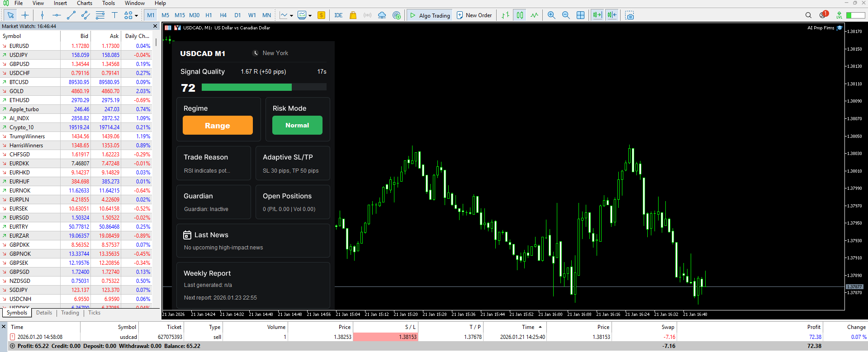Click the gold dollar sign toolbar icon
Image resolution: width=868 pixels, height=352 pixels.
coord(321,15)
